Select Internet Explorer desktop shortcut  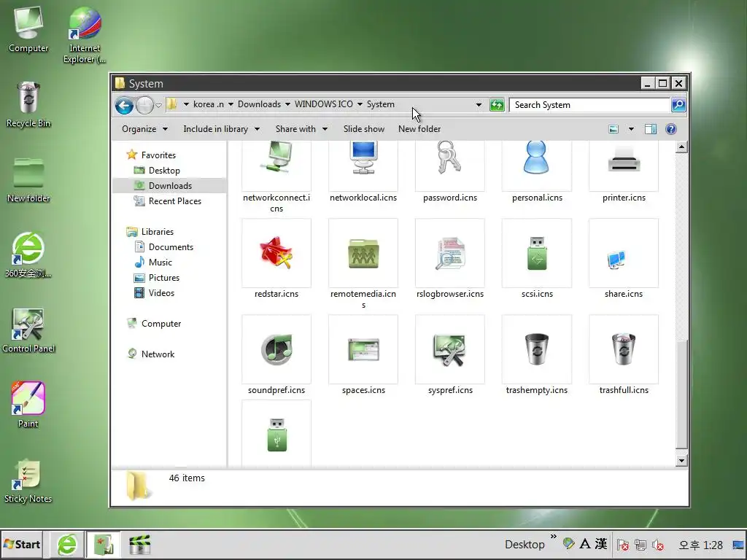(85, 35)
